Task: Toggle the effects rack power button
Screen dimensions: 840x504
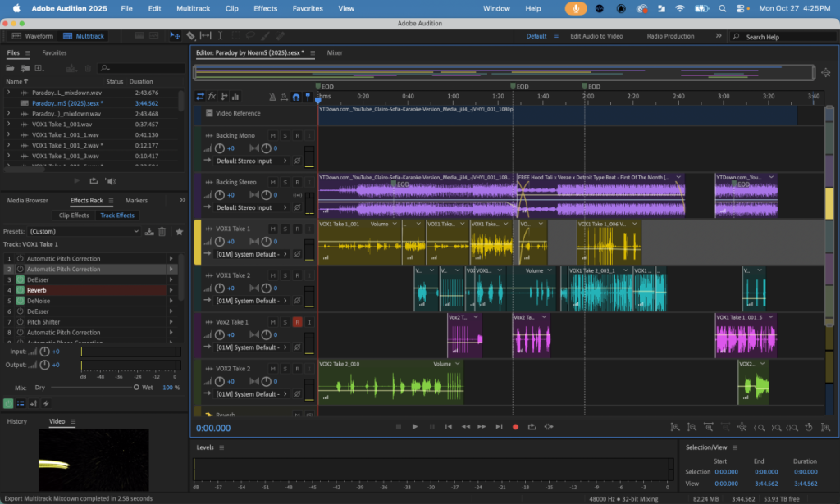Action: [x=8, y=403]
